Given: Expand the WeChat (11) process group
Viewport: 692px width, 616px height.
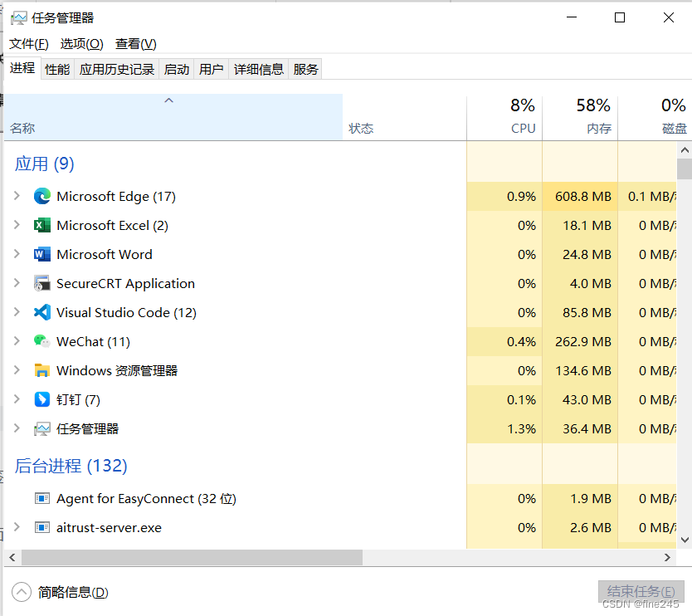Looking at the screenshot, I should (17, 341).
